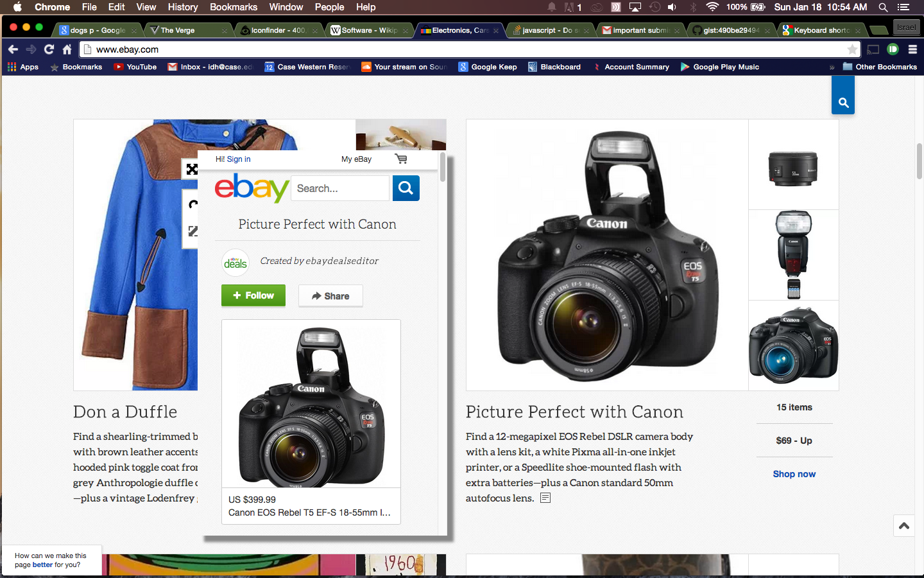This screenshot has width=924, height=578.
Task: Switch to the Keyboard shortcuts tab
Action: [821, 30]
